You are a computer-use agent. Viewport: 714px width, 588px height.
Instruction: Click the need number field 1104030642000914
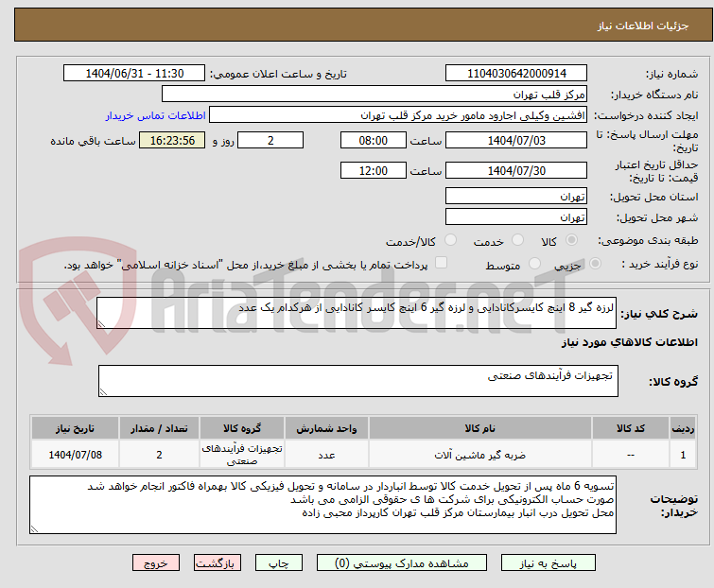[x=516, y=74]
